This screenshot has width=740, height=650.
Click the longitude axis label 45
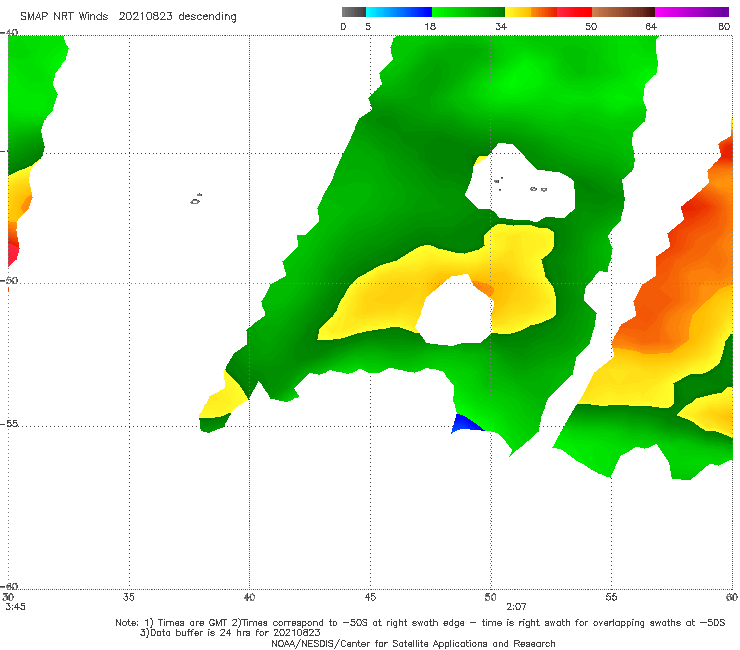pyautogui.click(x=370, y=597)
